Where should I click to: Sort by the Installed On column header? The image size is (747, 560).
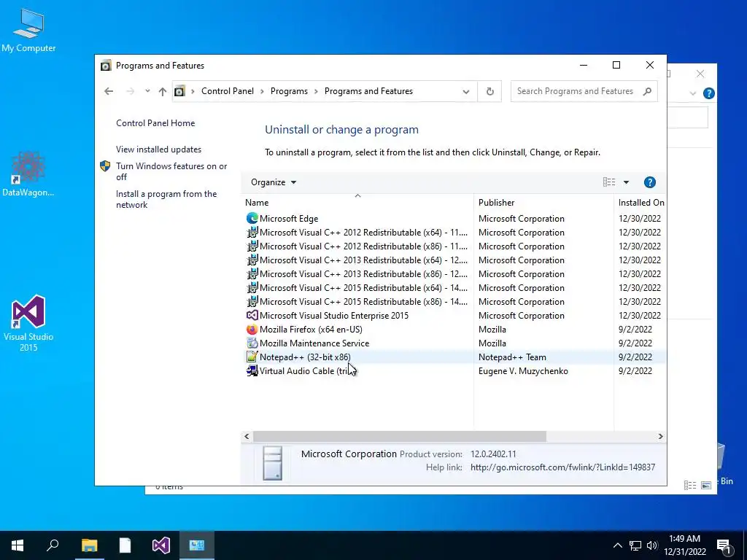click(640, 203)
